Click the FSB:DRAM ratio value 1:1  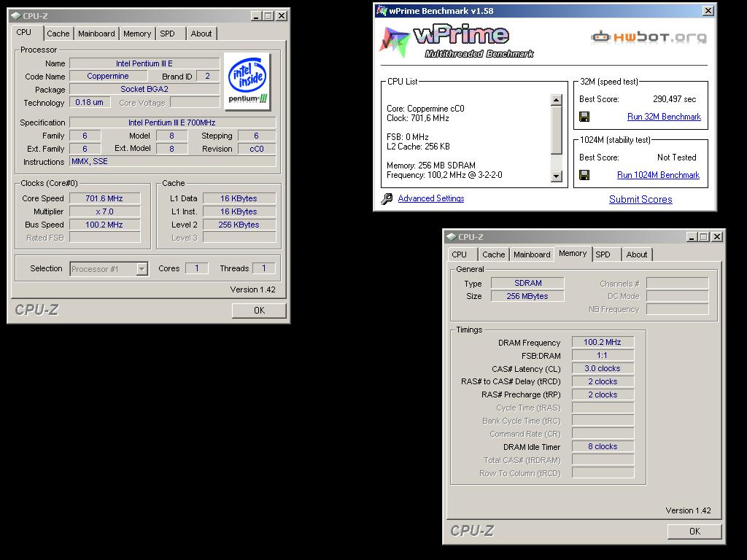(603, 356)
